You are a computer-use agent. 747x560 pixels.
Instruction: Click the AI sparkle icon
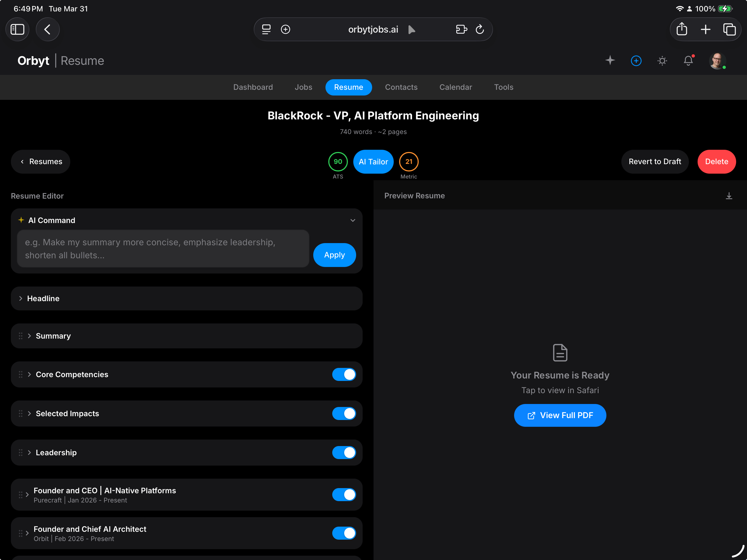610,61
